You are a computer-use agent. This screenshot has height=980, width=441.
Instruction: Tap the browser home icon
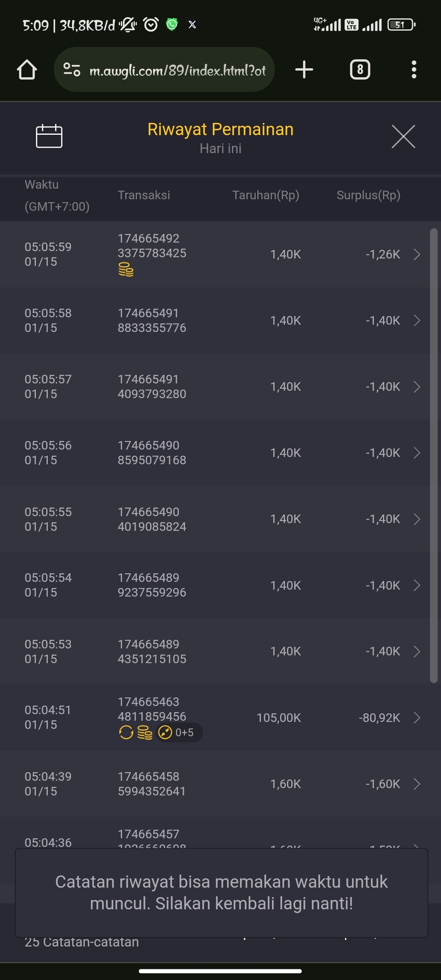pyautogui.click(x=27, y=70)
